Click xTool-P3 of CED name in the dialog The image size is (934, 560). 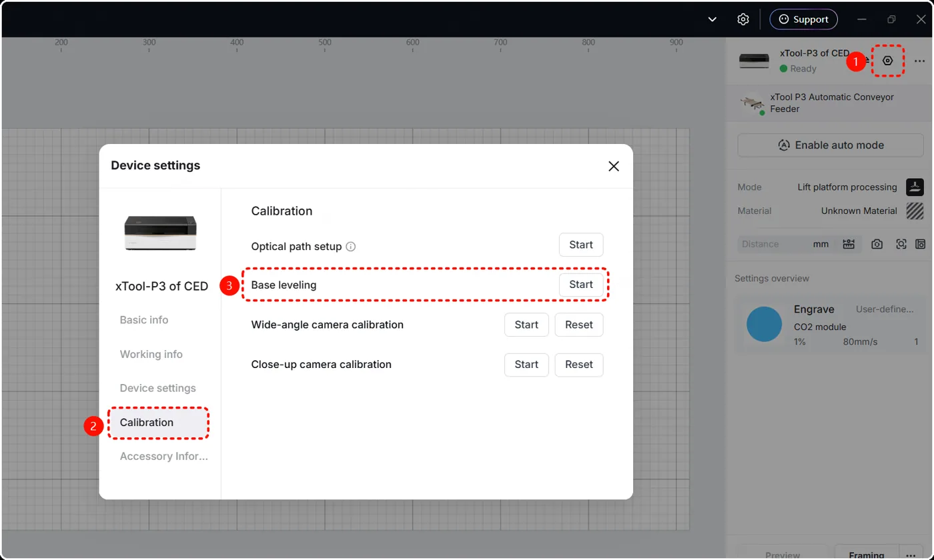[161, 287]
